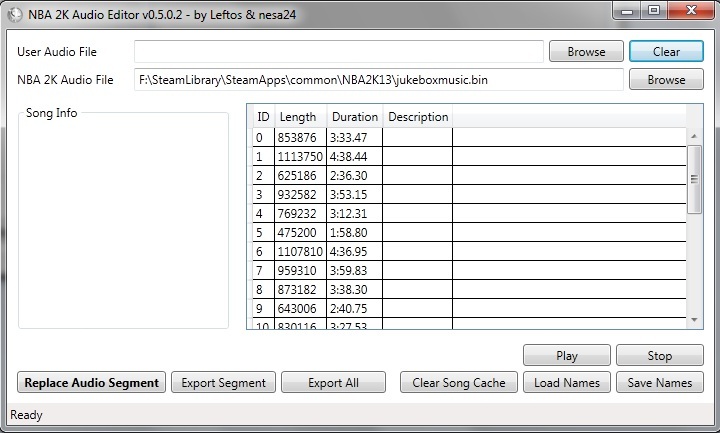
Task: Click the song list scroll down arrow
Action: [x=694, y=320]
